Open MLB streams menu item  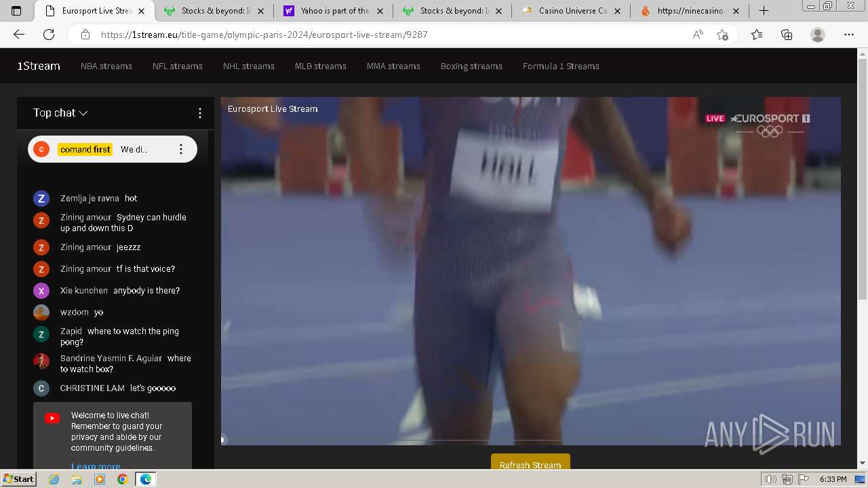tap(321, 66)
